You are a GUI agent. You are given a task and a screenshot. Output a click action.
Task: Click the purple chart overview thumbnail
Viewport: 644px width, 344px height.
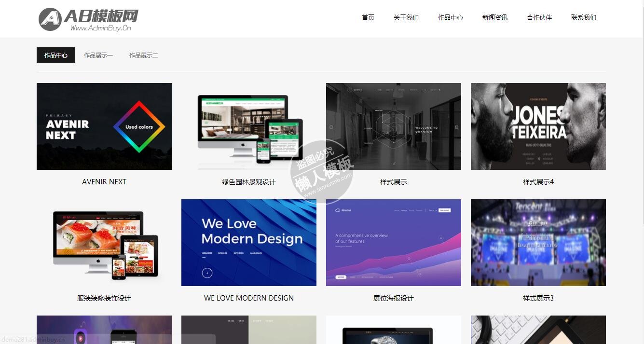394,243
